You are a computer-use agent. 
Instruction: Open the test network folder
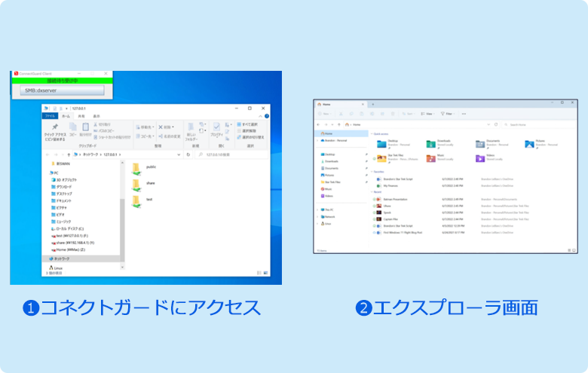tap(142, 201)
